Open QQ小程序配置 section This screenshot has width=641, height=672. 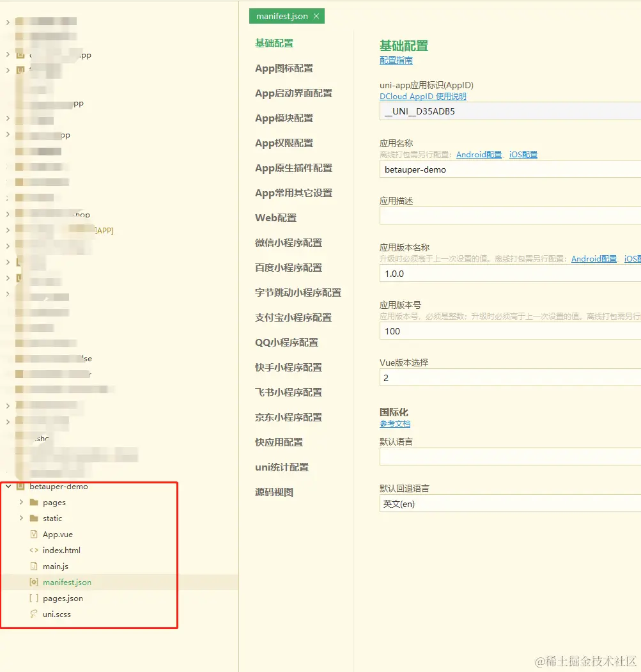coord(287,343)
